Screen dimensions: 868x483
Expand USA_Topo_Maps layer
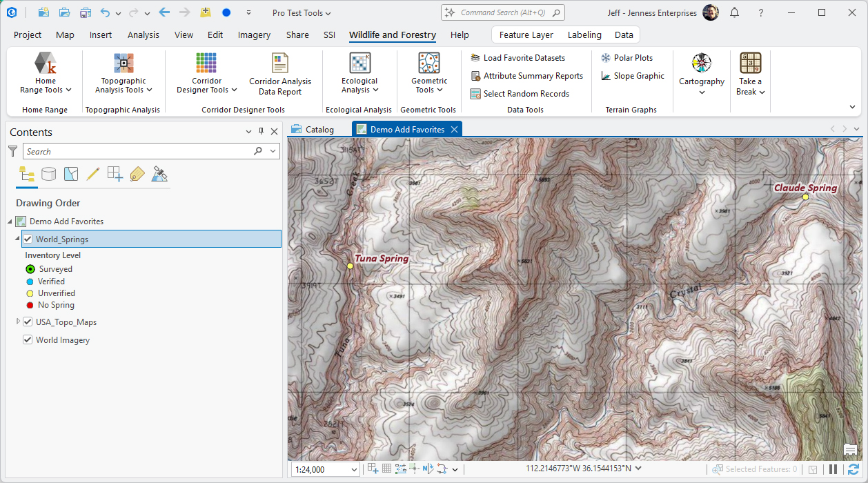[18, 322]
